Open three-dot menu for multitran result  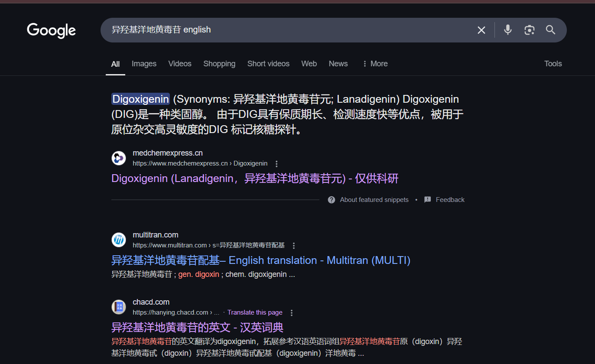pyautogui.click(x=293, y=246)
